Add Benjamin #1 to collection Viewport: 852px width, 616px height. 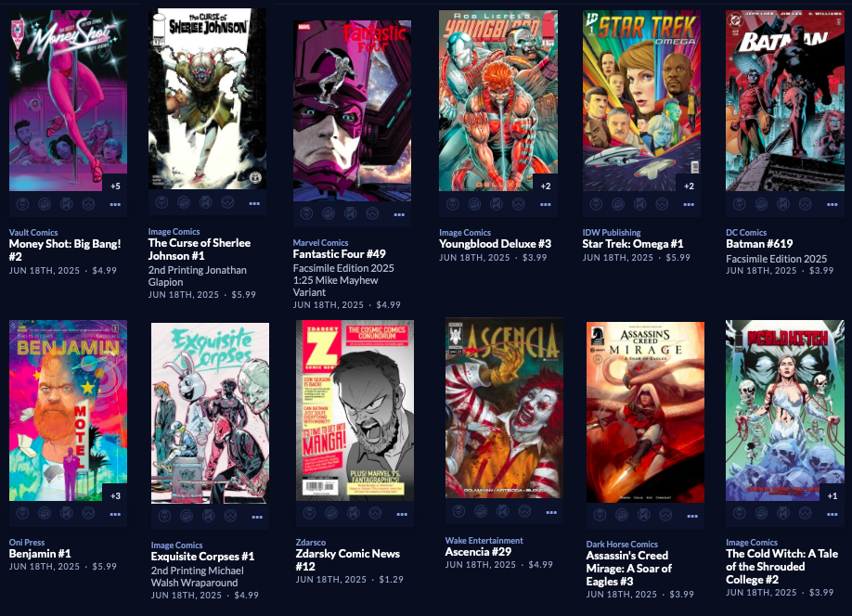pyautogui.click(x=45, y=513)
